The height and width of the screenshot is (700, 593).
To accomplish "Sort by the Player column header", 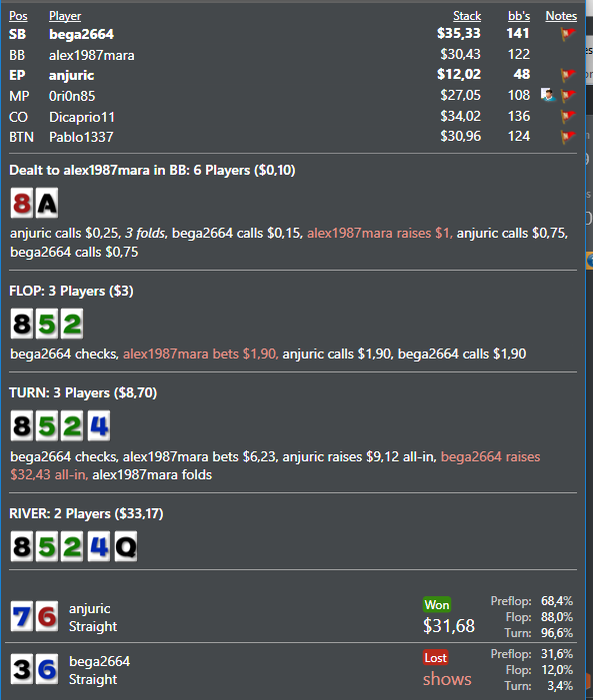I will click(65, 16).
